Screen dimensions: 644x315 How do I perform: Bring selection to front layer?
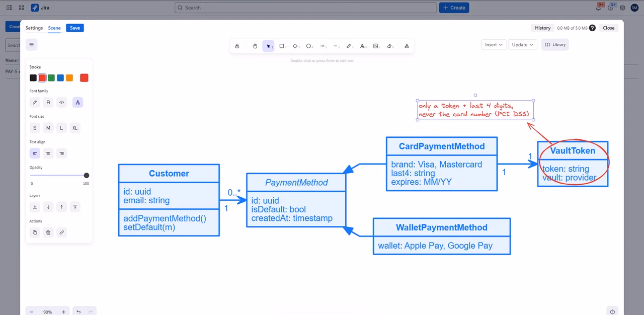pyautogui.click(x=75, y=207)
